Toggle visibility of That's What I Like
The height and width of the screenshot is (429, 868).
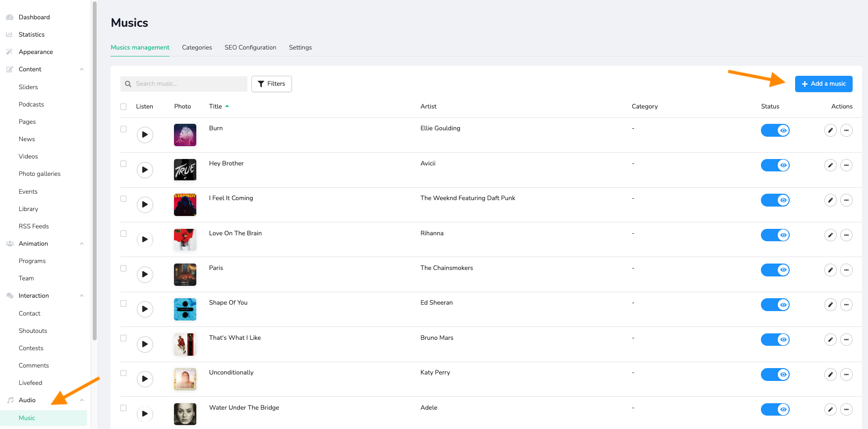click(775, 340)
